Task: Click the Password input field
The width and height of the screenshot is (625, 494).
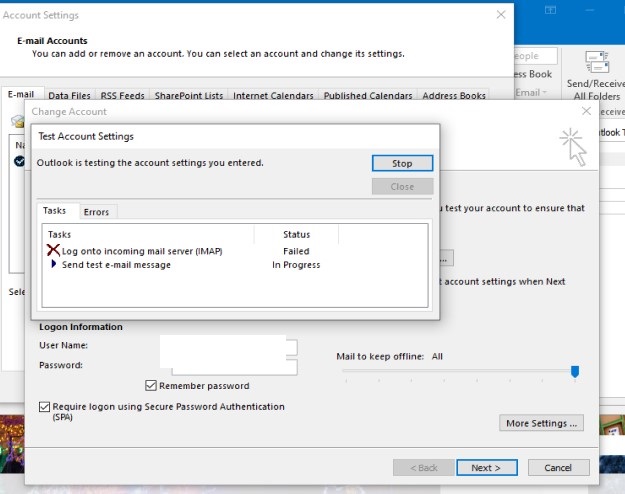Action: point(229,366)
